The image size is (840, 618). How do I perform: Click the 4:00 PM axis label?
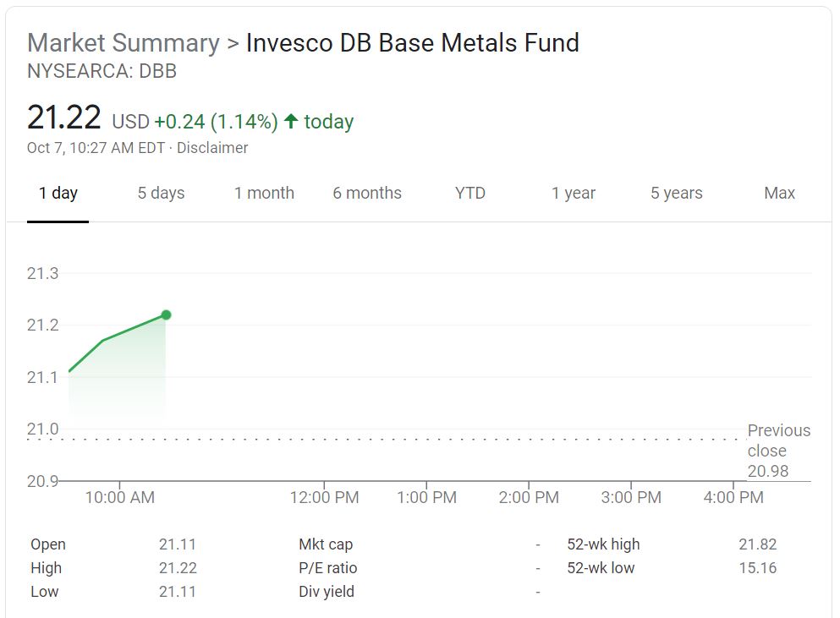733,497
